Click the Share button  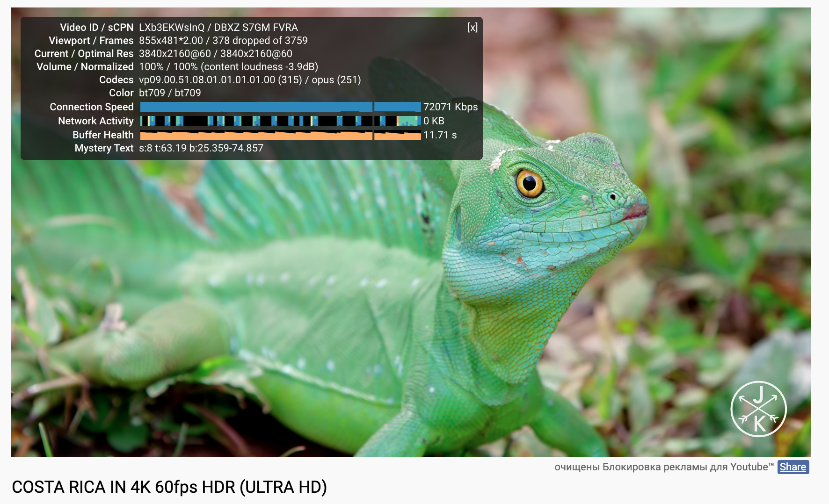[793, 467]
